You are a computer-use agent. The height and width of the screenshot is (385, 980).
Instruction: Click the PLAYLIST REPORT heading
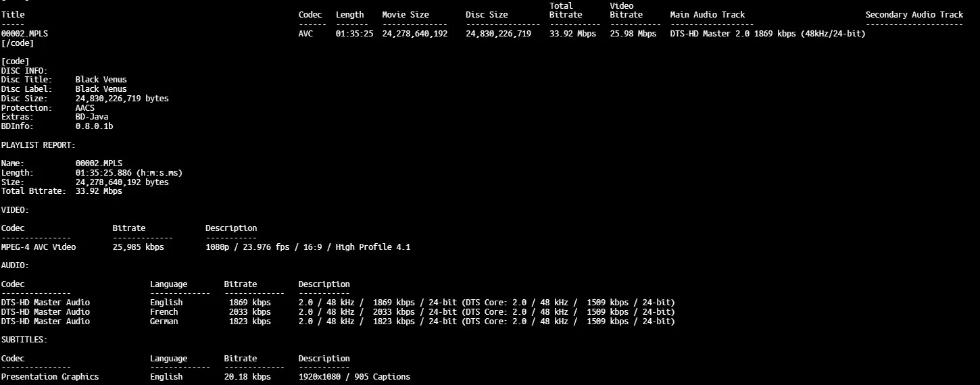coord(38,145)
